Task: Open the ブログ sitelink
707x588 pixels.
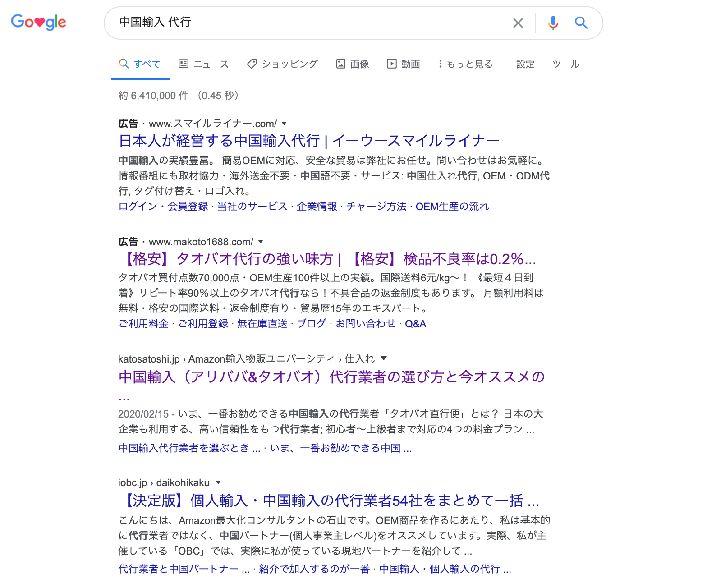Action: tap(312, 324)
